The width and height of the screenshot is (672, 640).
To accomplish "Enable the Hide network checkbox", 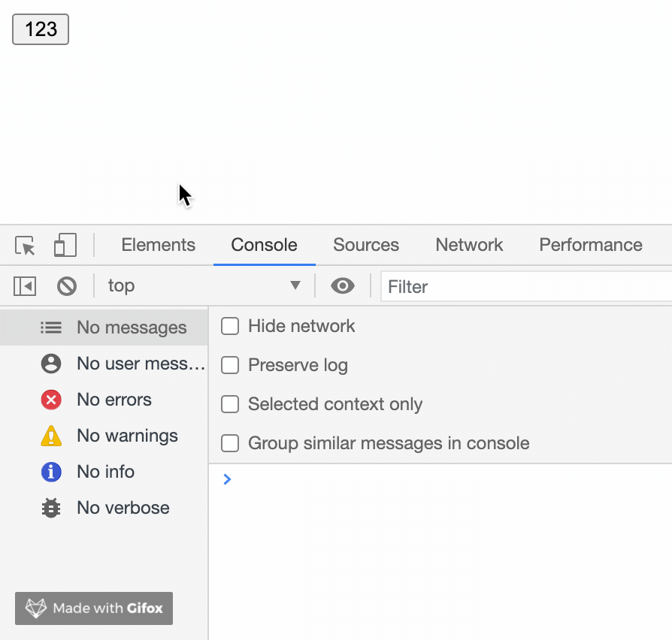I will tap(230, 327).
